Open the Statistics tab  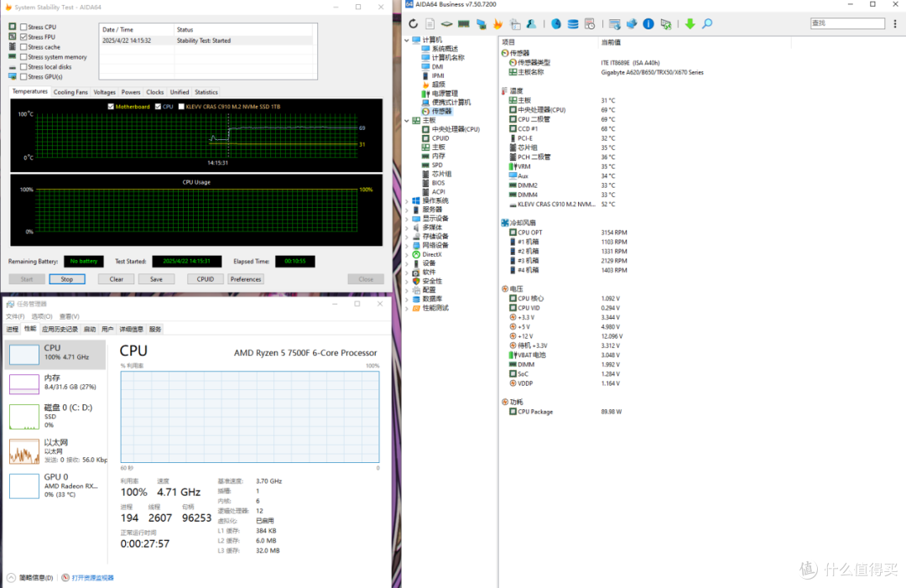pyautogui.click(x=206, y=92)
